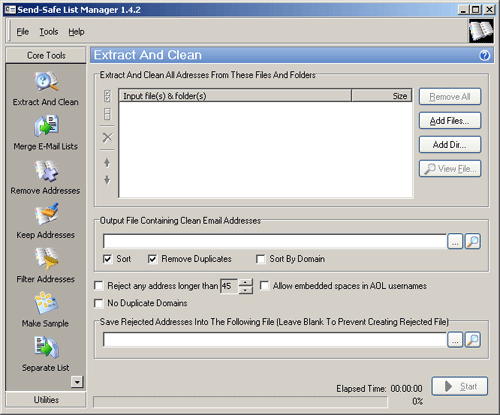Screen dimensions: 500x415
Task: Click the blue help question mark icon
Action: click(x=484, y=55)
